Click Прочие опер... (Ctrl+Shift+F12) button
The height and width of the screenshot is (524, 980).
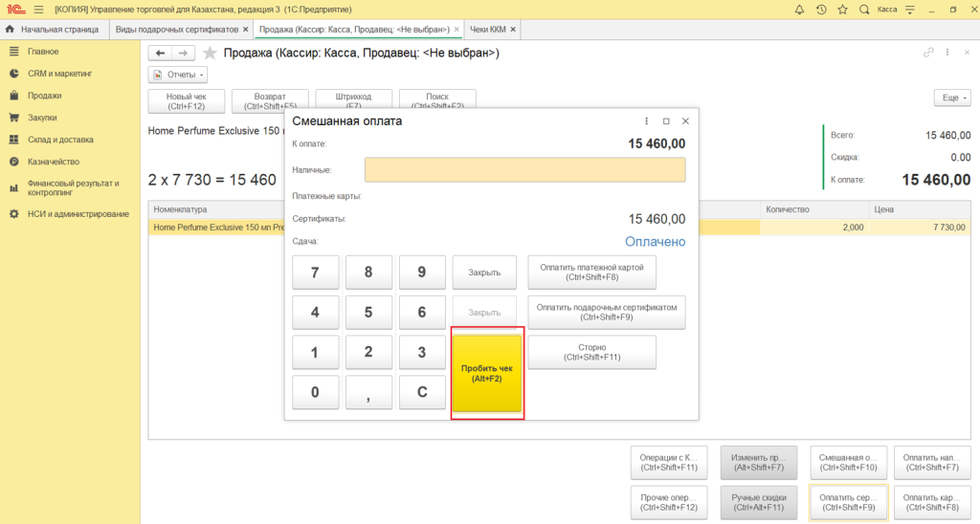669,503
